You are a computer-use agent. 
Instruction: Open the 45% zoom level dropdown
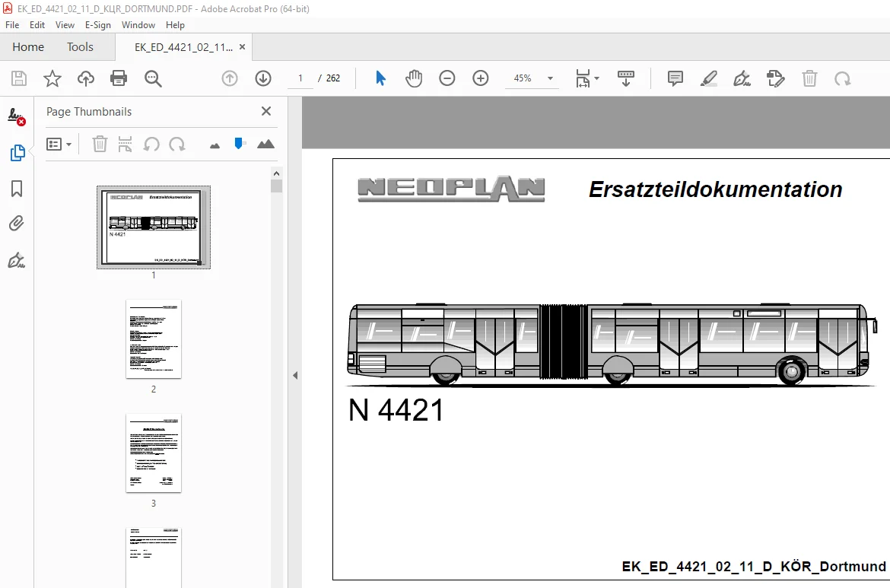(x=550, y=78)
